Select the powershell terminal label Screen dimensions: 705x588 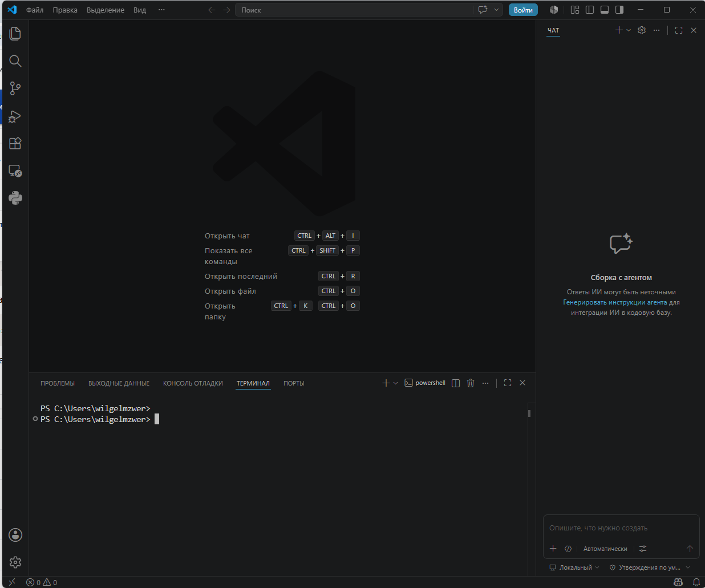(x=425, y=383)
